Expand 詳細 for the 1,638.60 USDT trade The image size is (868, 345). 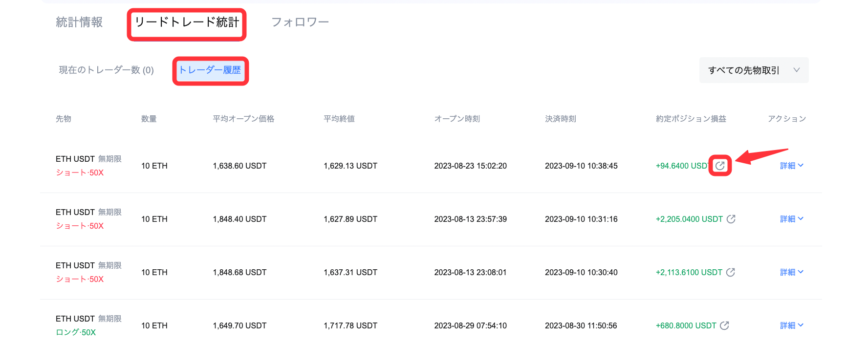pyautogui.click(x=791, y=166)
